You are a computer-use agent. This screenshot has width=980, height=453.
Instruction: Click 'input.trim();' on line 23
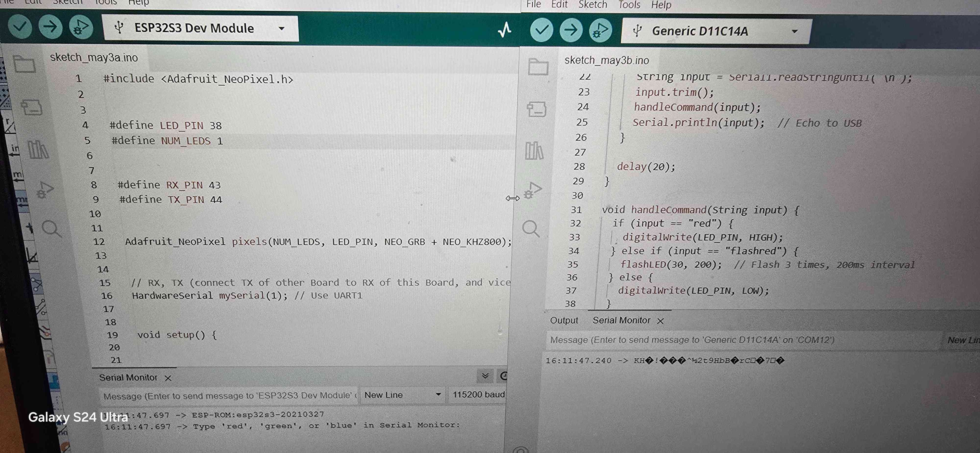click(674, 92)
